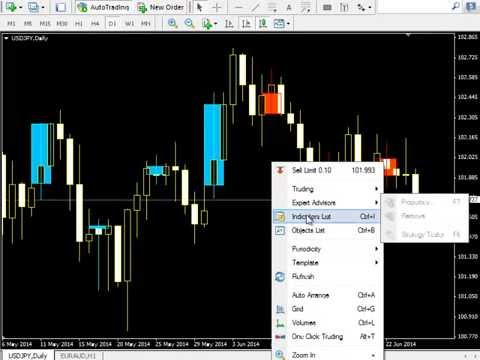Image resolution: width=480 pixels, height=360 pixels.
Task: Select the Text 'A' tool
Action: (289, 7)
